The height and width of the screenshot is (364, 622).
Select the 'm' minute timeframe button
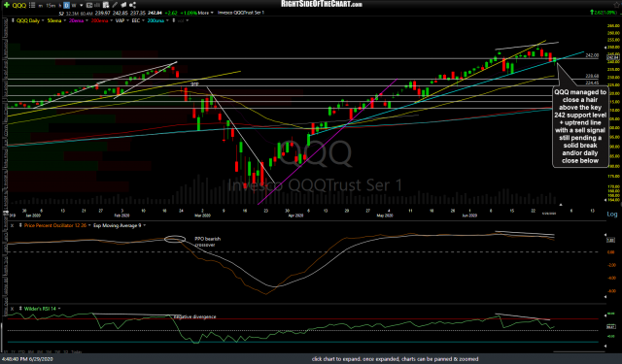(41, 6)
